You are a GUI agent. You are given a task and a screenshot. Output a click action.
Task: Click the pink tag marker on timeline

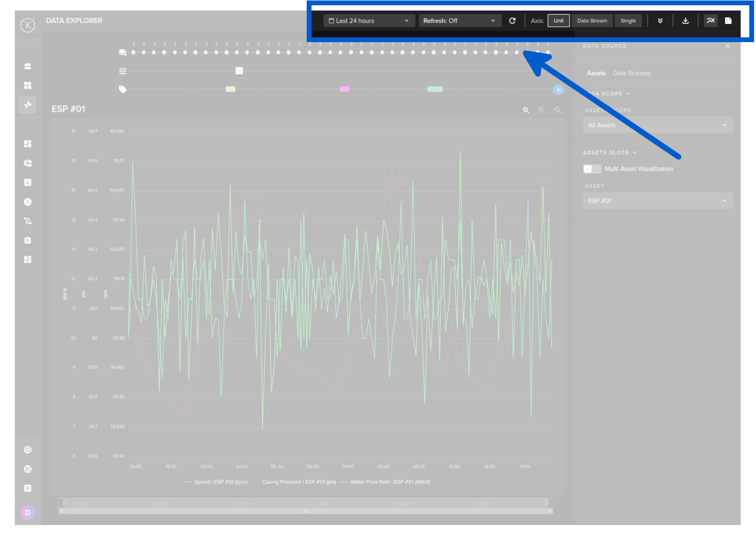coord(345,89)
